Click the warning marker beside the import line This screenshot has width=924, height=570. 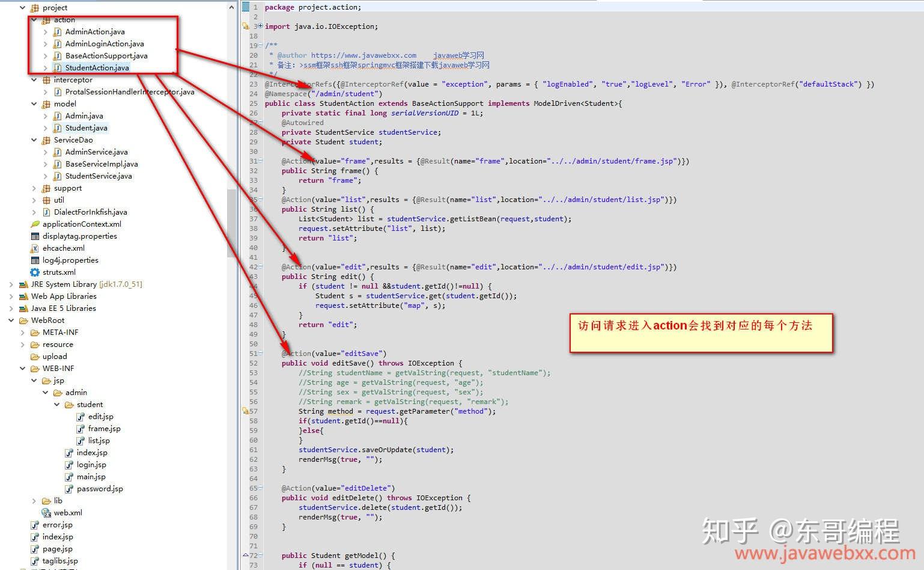tap(245, 26)
